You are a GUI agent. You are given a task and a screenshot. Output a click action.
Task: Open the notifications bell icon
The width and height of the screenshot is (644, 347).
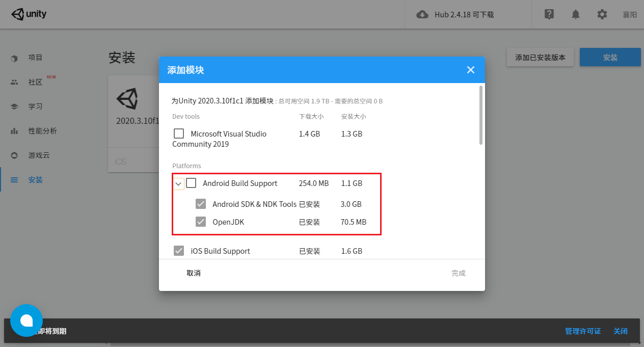point(576,14)
